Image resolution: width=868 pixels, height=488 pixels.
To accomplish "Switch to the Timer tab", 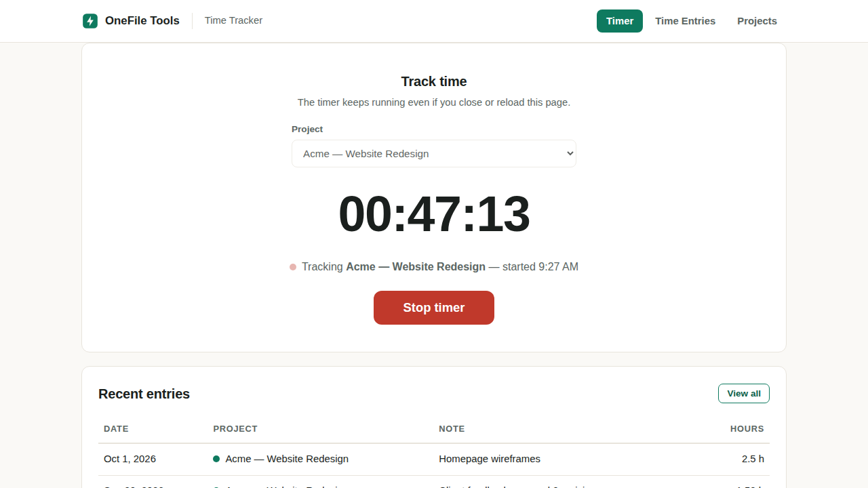I will [620, 21].
